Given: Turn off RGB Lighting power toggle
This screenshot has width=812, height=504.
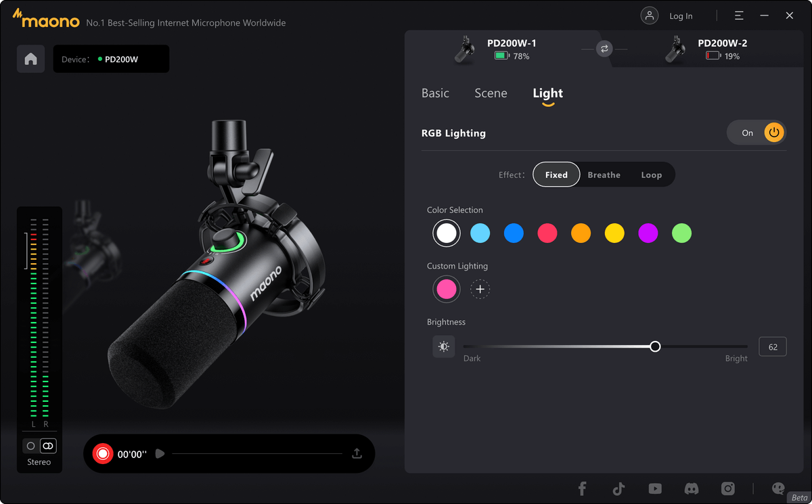Looking at the screenshot, I should click(774, 133).
